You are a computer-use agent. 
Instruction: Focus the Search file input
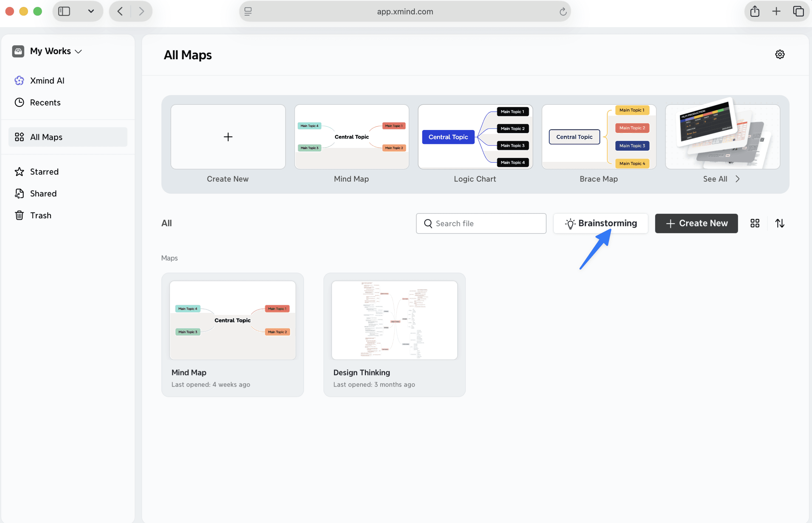[481, 224]
